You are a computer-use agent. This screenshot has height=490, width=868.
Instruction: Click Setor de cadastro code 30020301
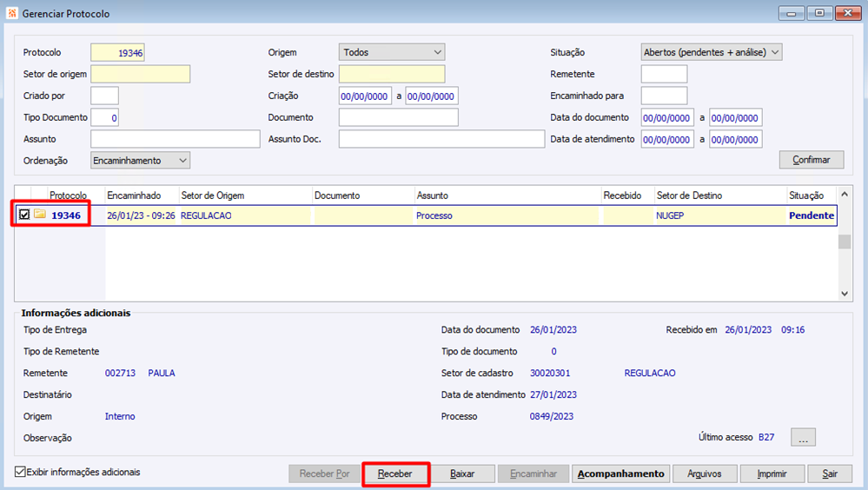(x=550, y=374)
